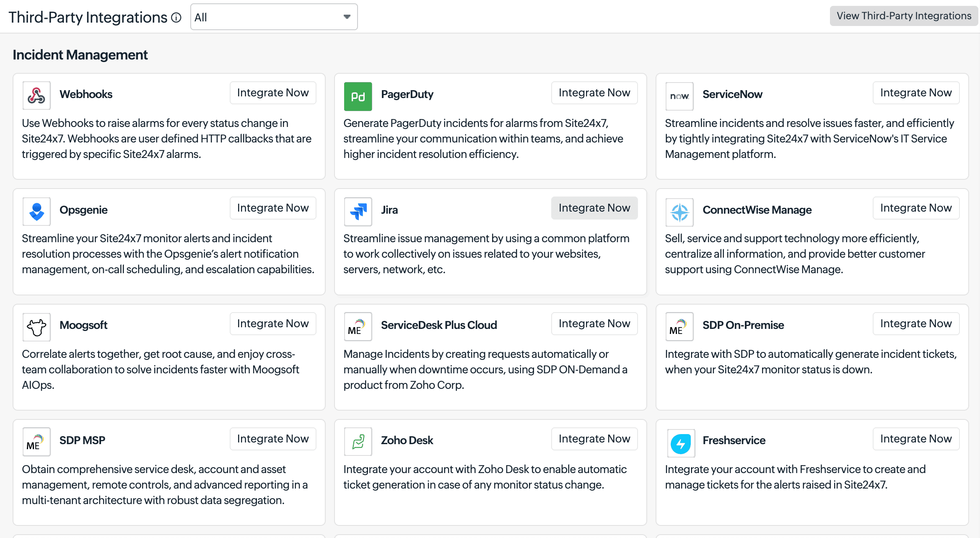
Task: Click the PagerDuty description text
Action: point(483,139)
